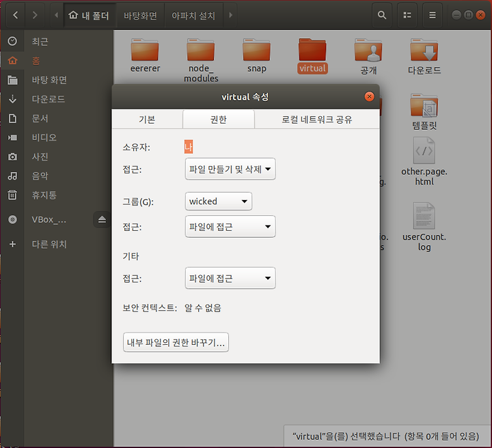Open 다른 위치 in the sidebar
492x448 pixels.
[x=49, y=244]
